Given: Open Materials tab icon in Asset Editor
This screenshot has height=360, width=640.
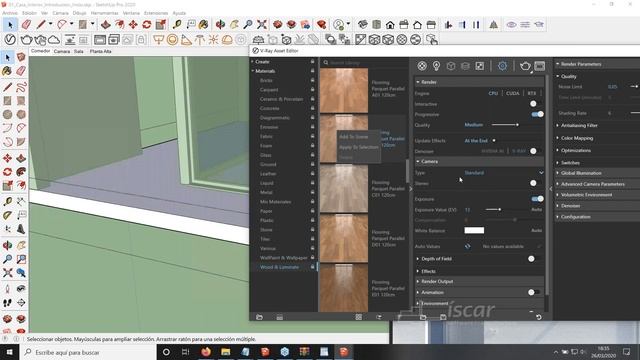Looking at the screenshot, I should click(x=422, y=66).
